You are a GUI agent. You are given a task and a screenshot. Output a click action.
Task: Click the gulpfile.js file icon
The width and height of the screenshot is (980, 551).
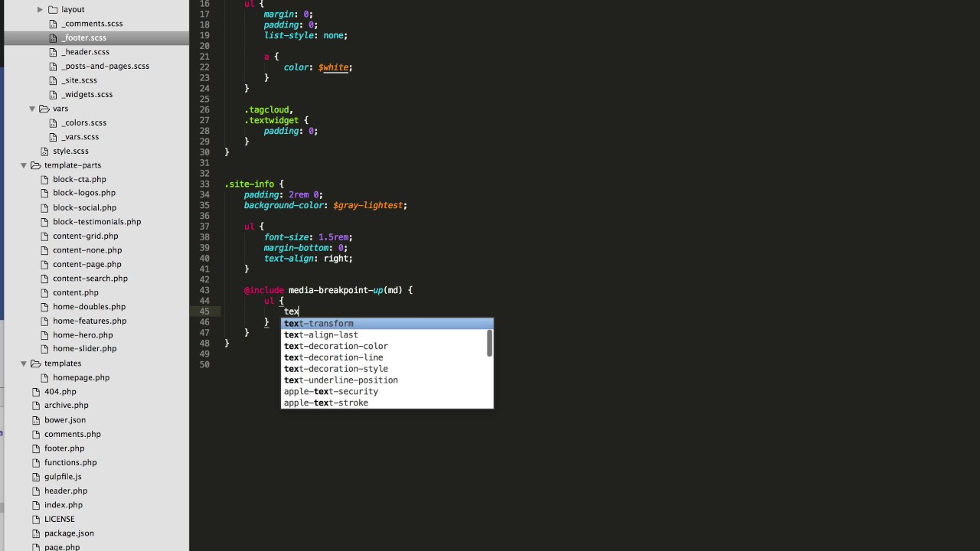(x=36, y=477)
